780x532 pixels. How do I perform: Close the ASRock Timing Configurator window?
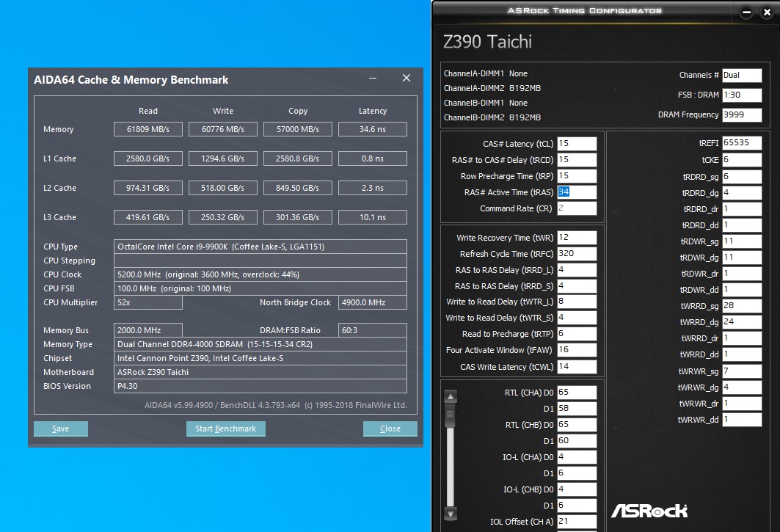point(767,12)
